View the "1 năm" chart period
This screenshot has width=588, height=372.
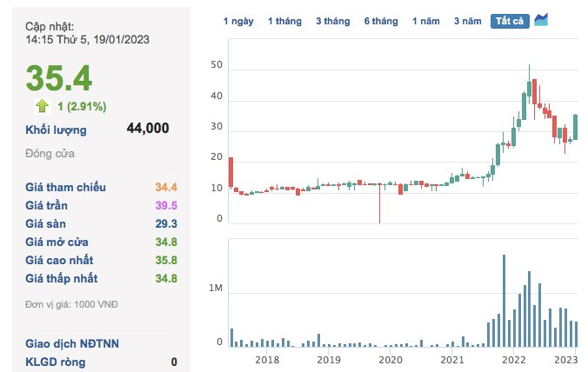coord(426,20)
